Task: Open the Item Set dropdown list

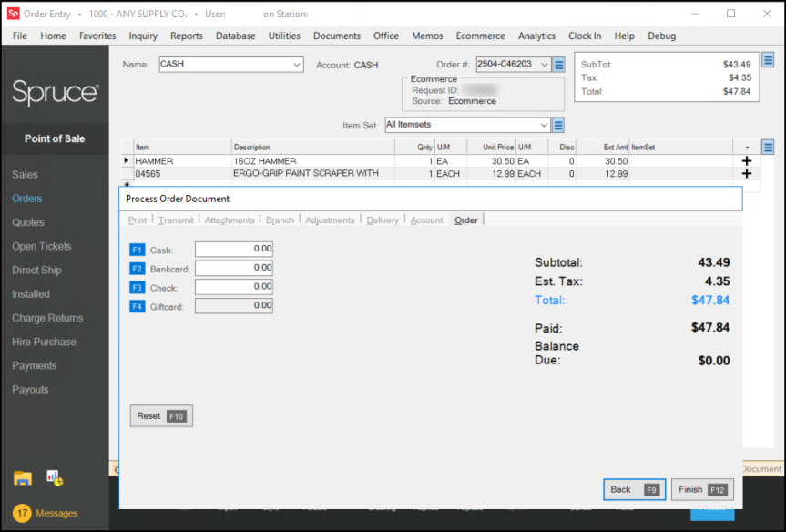Action: (545, 125)
